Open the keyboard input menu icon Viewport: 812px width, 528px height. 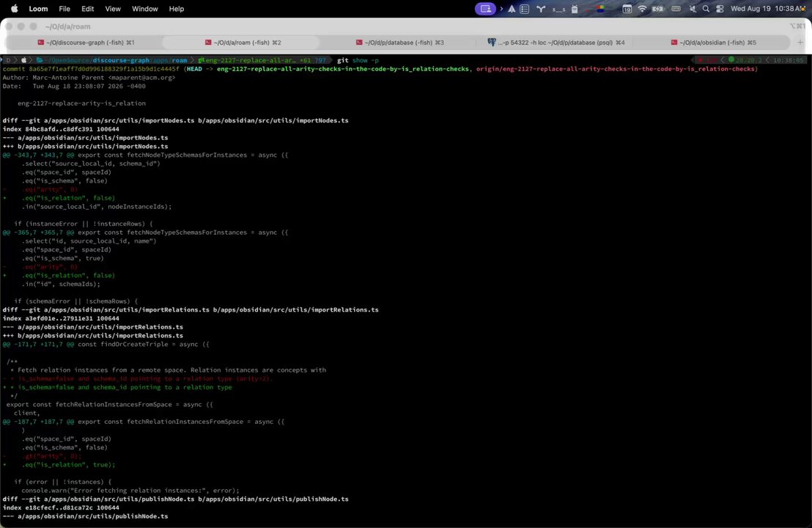click(x=676, y=9)
